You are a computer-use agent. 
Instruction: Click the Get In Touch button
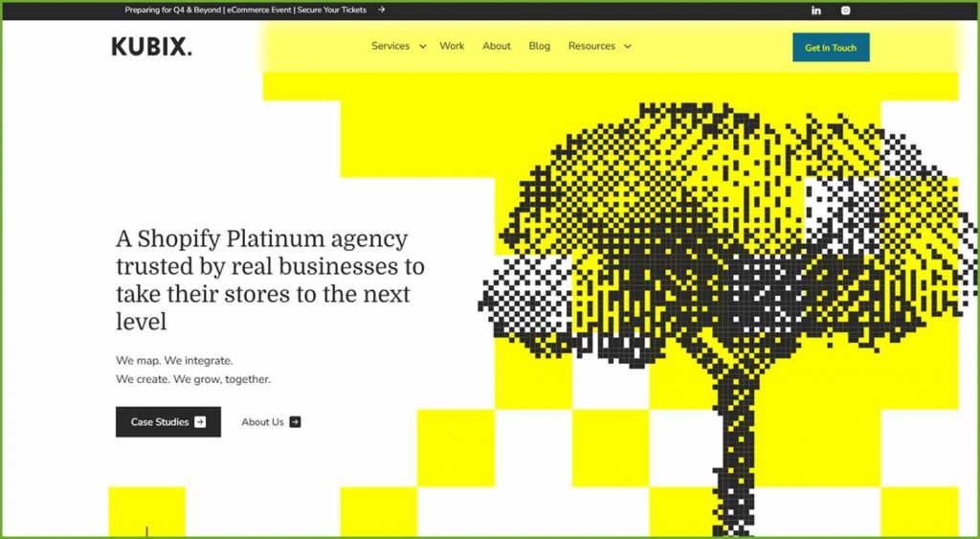(831, 48)
